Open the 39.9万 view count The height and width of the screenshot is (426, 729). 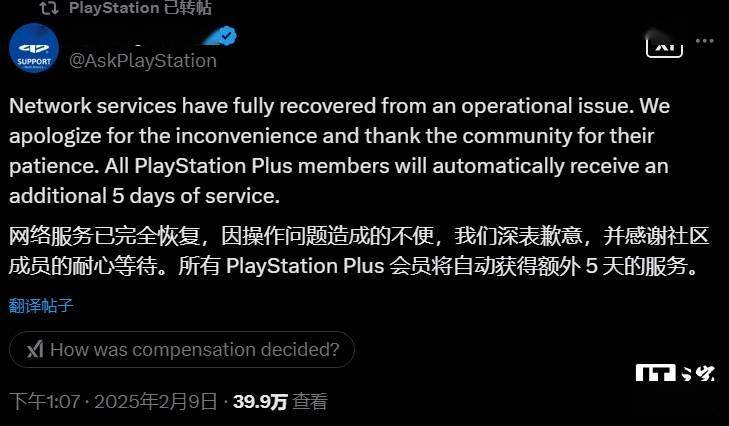(260, 401)
